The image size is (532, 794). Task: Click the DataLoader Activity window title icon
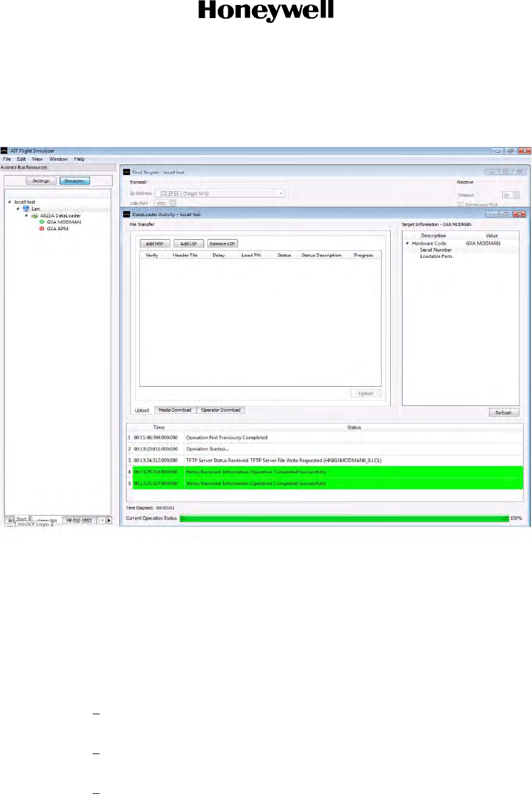tap(126, 214)
